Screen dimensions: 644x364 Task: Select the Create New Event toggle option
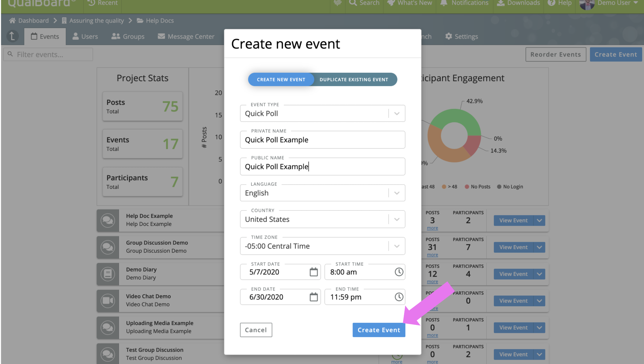tap(281, 79)
